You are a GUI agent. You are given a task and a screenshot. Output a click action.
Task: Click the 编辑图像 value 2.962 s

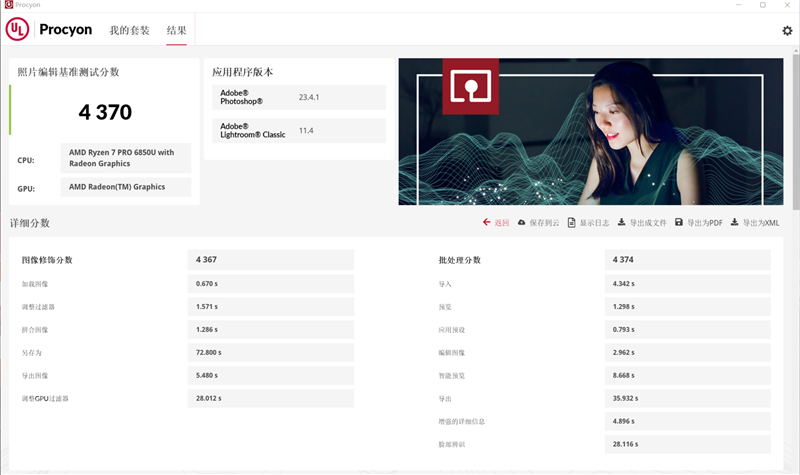coord(688,353)
